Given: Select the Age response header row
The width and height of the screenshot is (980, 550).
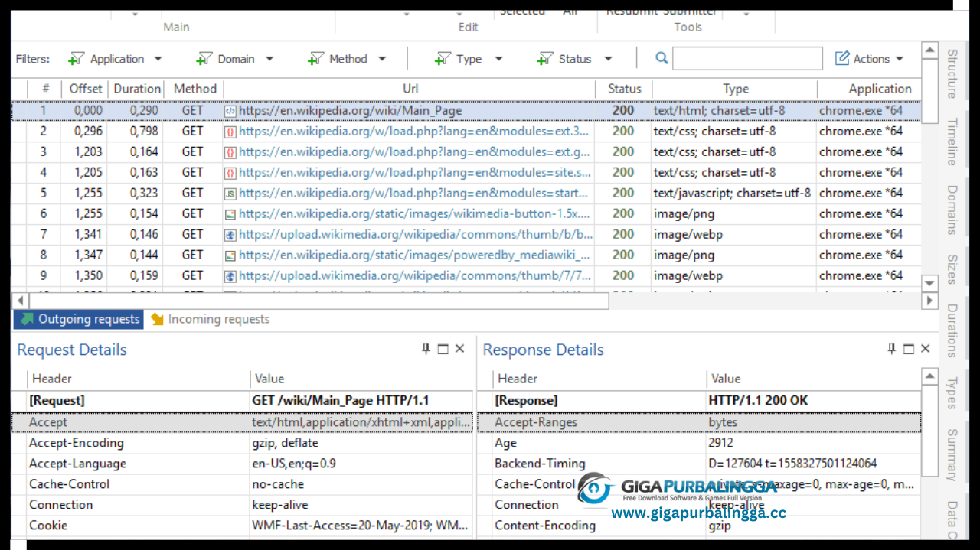Looking at the screenshot, I should pos(699,443).
